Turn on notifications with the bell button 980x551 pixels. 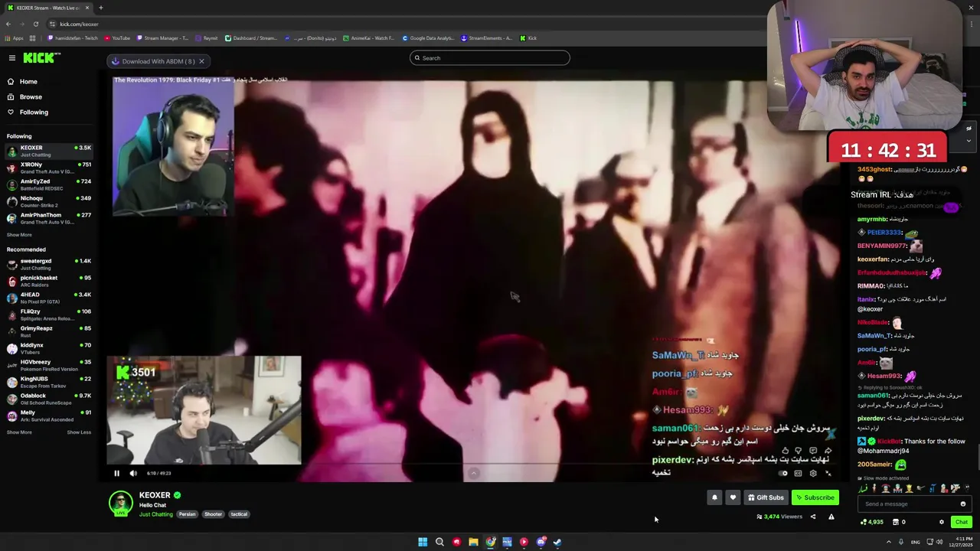click(714, 497)
